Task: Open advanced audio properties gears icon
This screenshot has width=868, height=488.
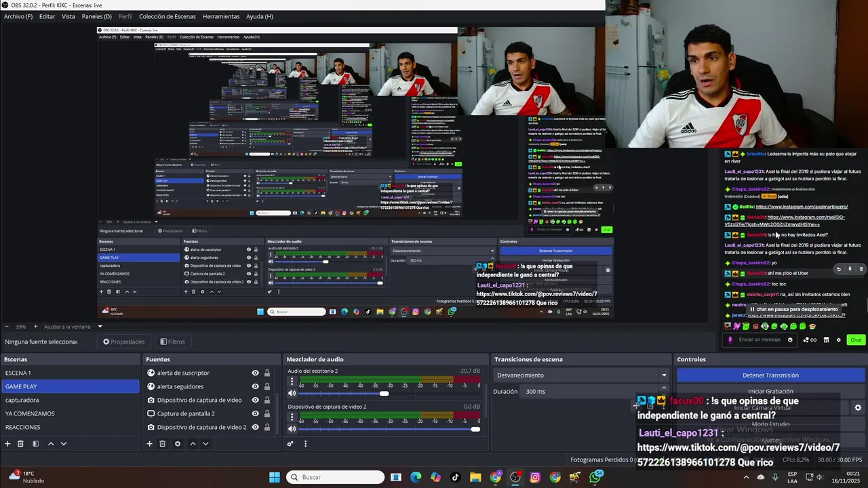Action: pos(290,444)
